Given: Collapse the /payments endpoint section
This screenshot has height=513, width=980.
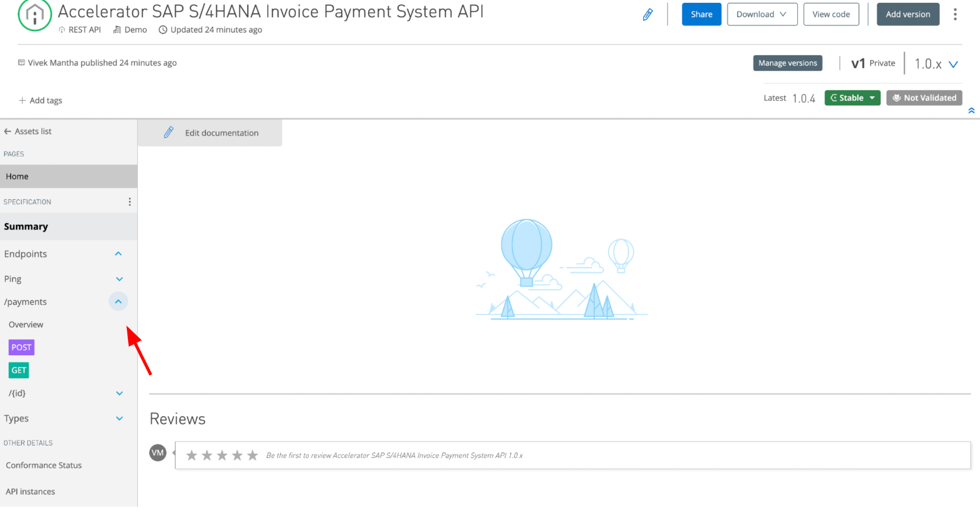Looking at the screenshot, I should pos(118,302).
